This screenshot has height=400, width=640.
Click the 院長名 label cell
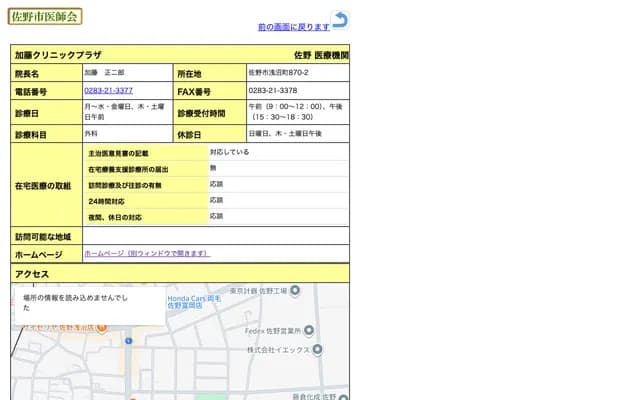click(47, 73)
